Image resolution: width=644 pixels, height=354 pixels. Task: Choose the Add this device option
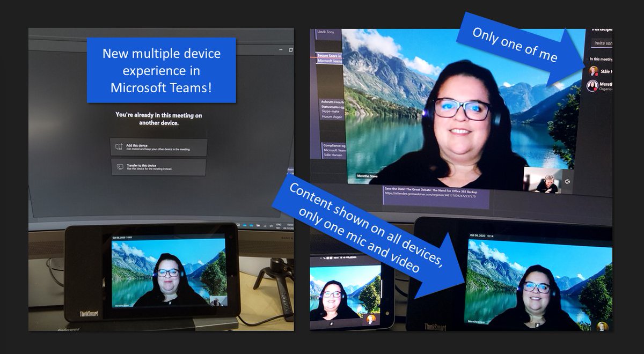coord(158,147)
